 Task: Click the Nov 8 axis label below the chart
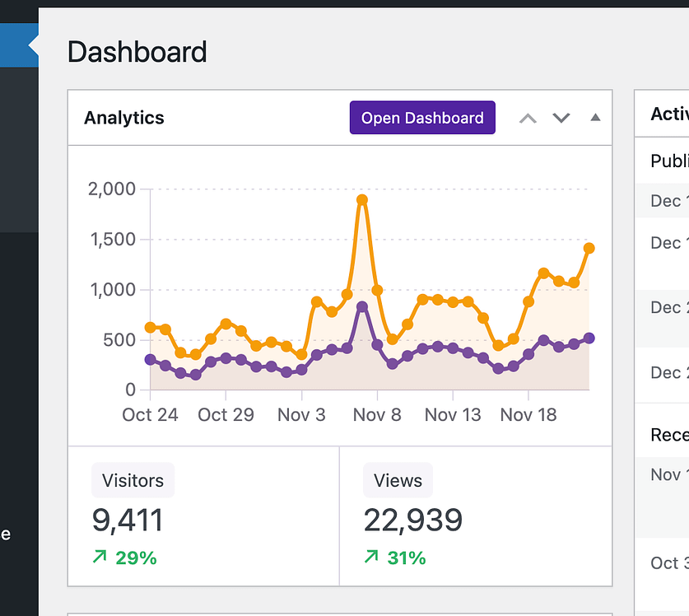pyautogui.click(x=377, y=414)
